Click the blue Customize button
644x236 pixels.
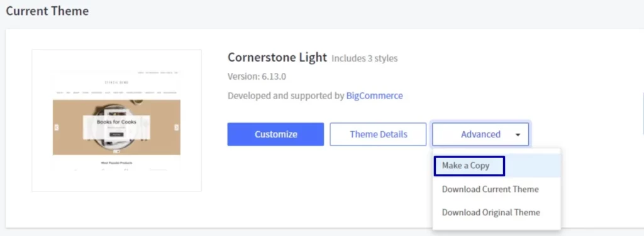[275, 134]
